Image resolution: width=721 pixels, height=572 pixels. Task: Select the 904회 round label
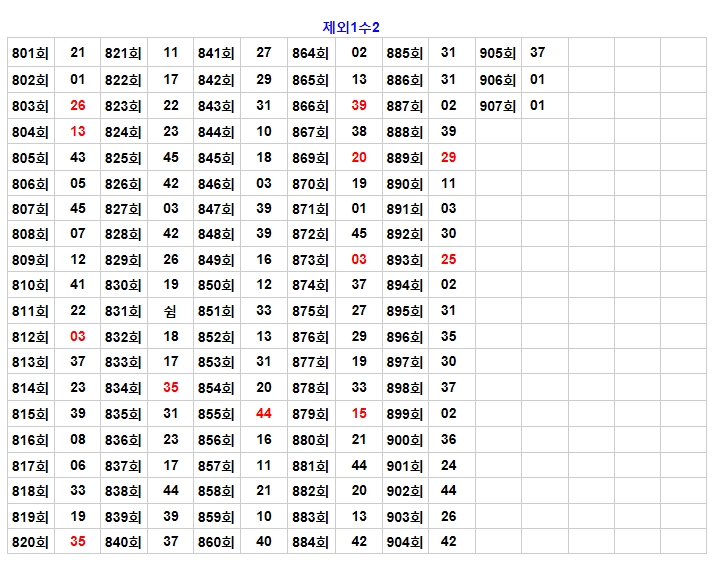[405, 542]
